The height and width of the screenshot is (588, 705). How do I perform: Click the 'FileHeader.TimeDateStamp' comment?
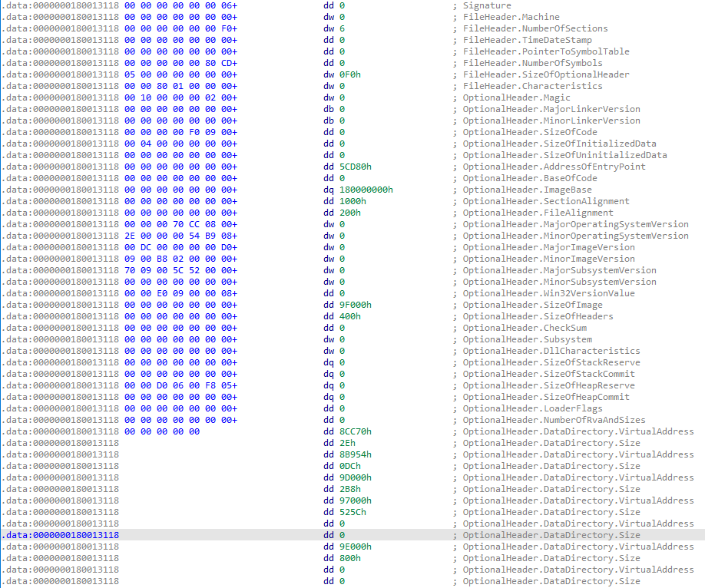pos(528,40)
